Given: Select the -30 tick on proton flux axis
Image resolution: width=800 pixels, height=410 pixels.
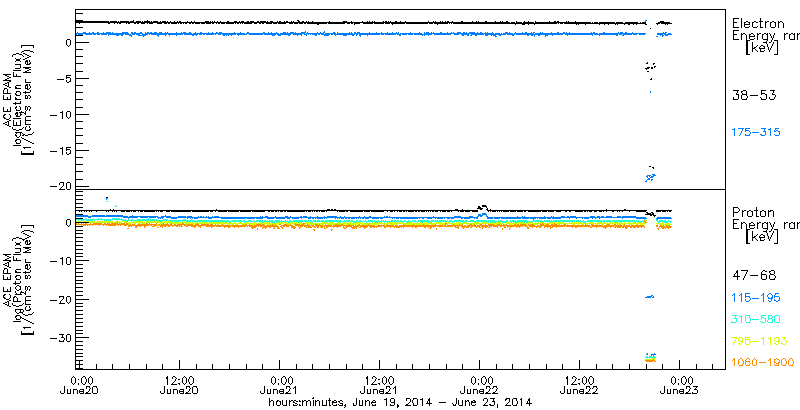Looking at the screenshot, I should [x=61, y=338].
